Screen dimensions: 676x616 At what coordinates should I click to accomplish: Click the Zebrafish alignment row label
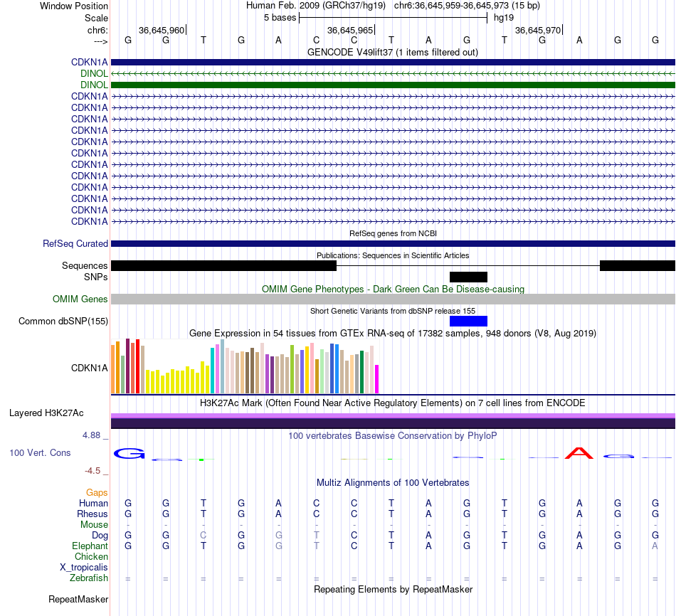(89, 578)
